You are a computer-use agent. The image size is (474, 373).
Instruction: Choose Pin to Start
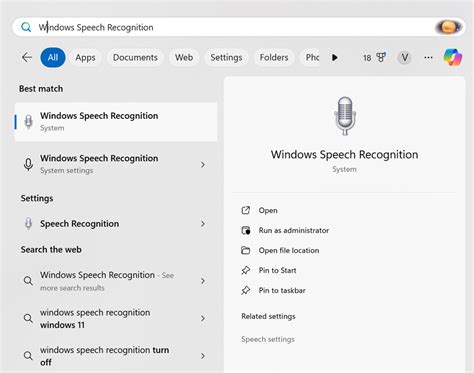coord(277,270)
